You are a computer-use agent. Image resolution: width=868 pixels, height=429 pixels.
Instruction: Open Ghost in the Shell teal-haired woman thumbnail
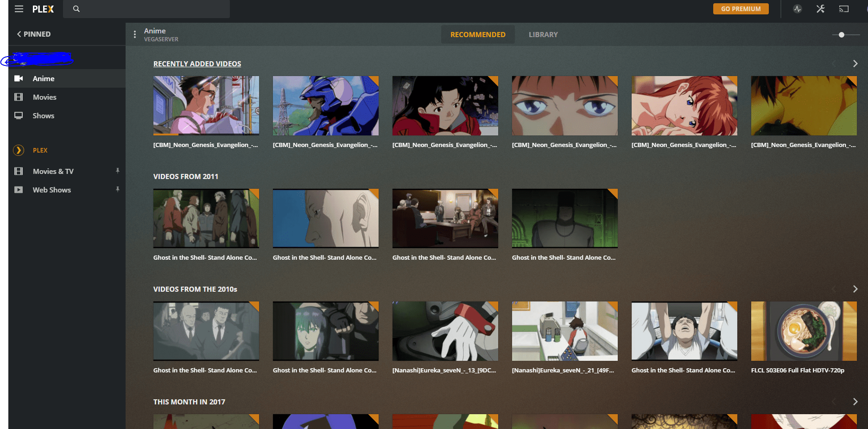(x=326, y=331)
